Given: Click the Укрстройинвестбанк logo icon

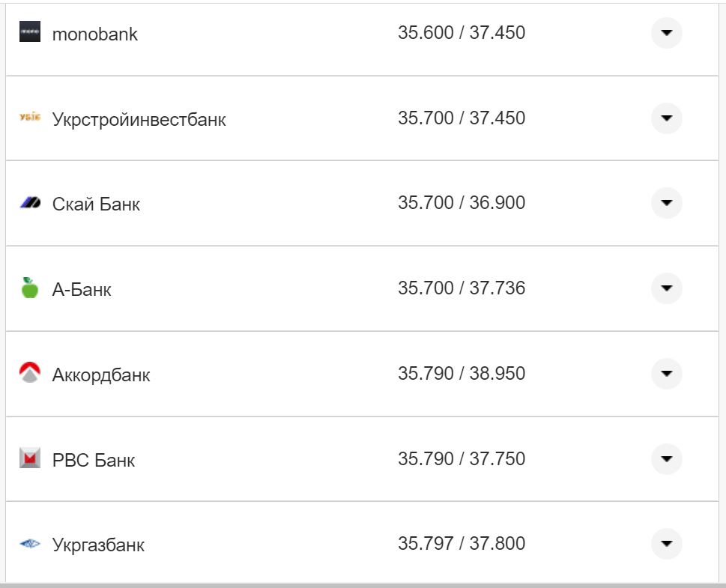Looking at the screenshot, I should [x=29, y=118].
